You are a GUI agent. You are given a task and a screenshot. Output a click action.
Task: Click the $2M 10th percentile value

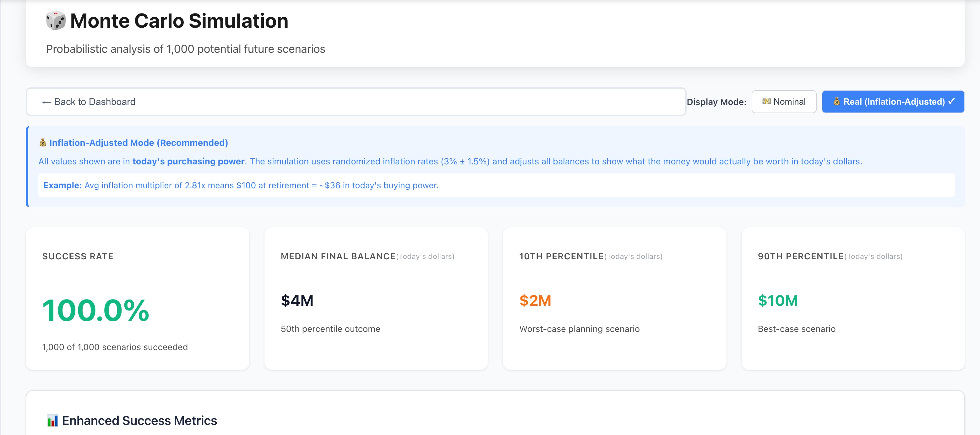[535, 301]
